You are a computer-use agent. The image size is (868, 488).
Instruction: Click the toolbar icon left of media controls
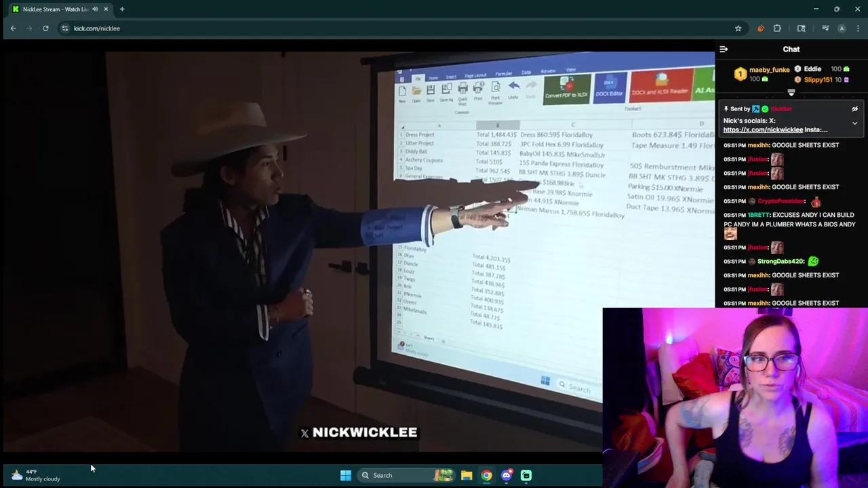802,28
